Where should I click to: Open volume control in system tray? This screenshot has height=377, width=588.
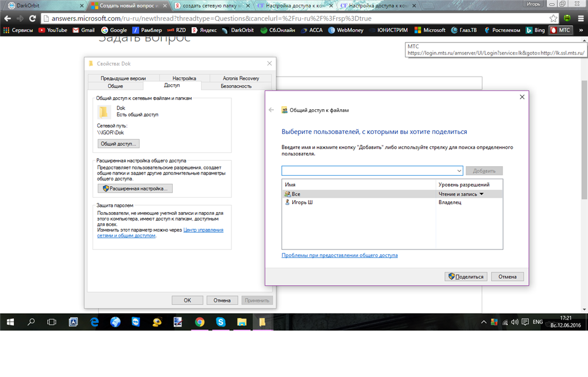pyautogui.click(x=515, y=322)
